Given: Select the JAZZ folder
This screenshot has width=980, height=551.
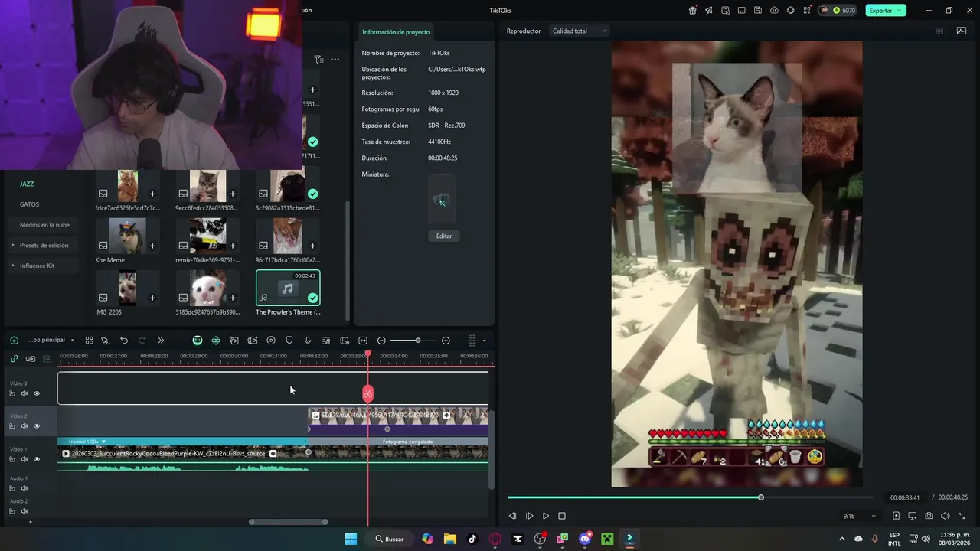Looking at the screenshot, I should tap(27, 184).
